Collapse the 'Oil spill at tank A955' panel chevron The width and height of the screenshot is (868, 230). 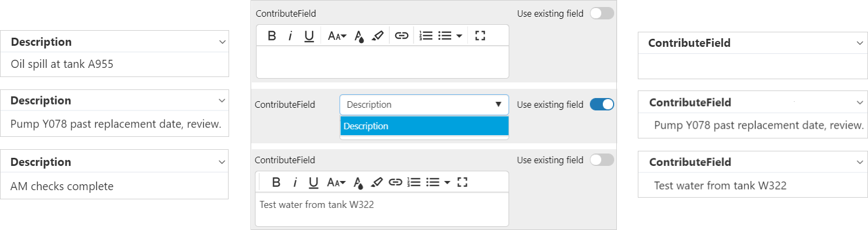point(222,42)
